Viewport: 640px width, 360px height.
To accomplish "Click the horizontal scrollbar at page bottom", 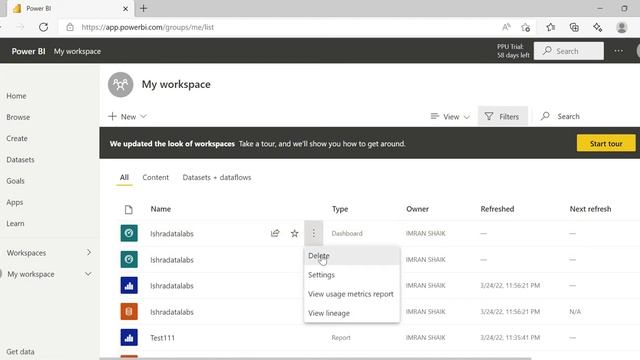I will click(315, 358).
